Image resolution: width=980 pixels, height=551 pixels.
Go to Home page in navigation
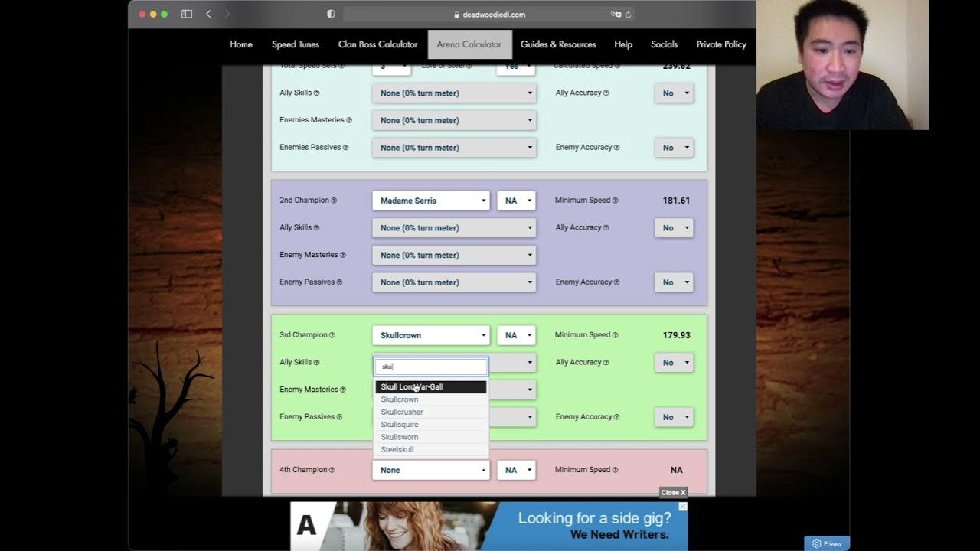[x=241, y=44]
